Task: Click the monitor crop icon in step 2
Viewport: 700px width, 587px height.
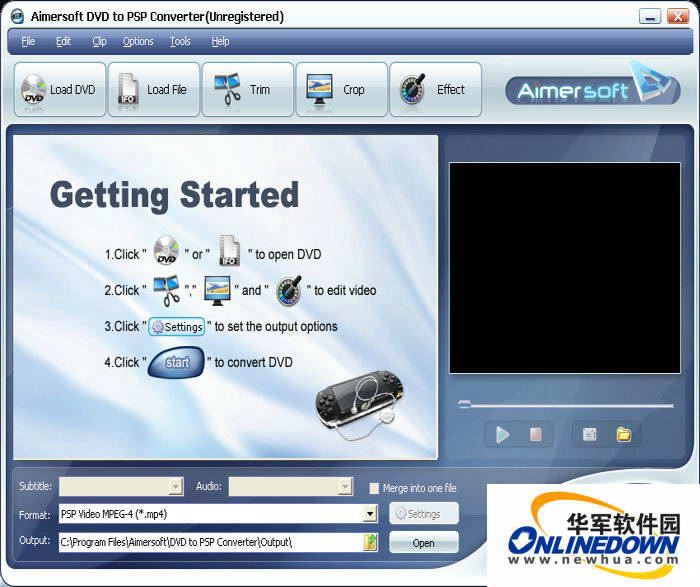Action: (x=217, y=291)
